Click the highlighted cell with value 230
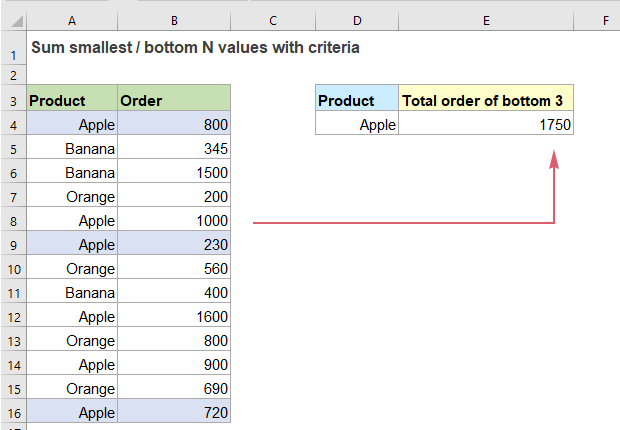 pos(174,244)
